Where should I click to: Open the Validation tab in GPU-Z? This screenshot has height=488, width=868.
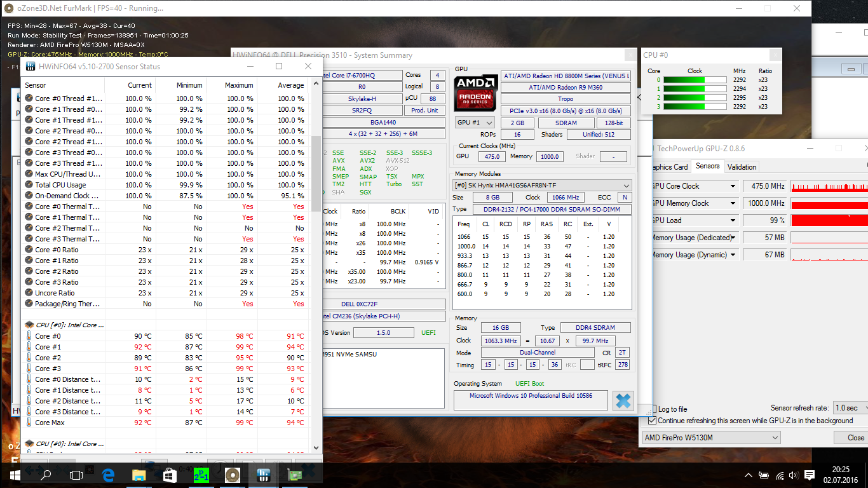[x=742, y=167]
